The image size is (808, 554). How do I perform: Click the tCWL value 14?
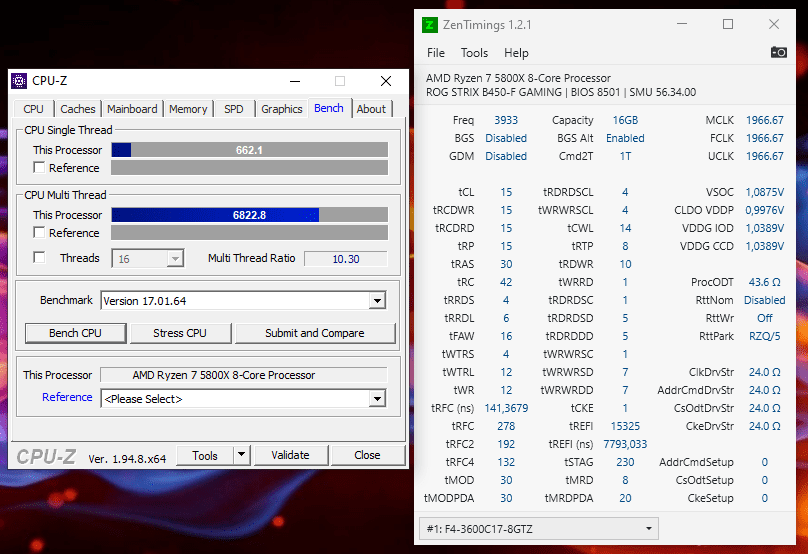click(x=625, y=228)
